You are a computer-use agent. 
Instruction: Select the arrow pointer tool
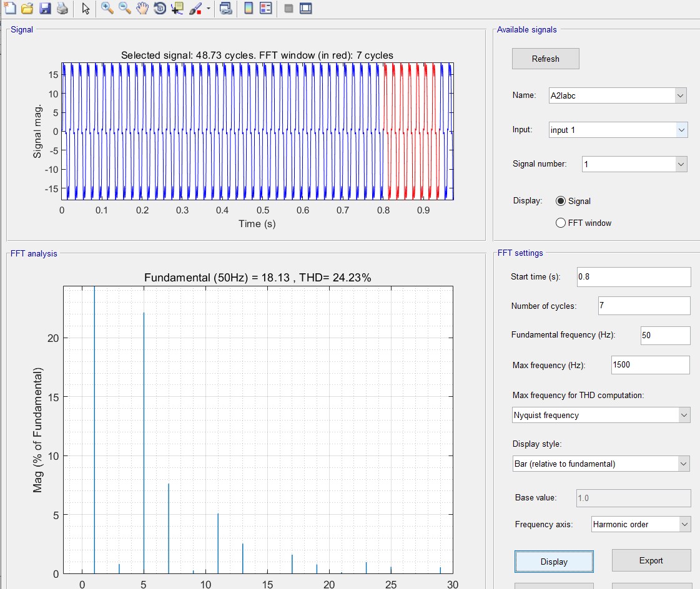[x=86, y=9]
